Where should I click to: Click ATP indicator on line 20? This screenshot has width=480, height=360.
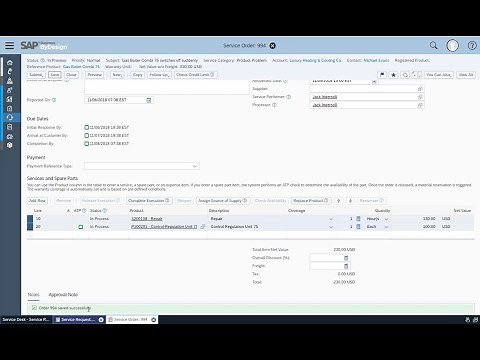pos(80,227)
